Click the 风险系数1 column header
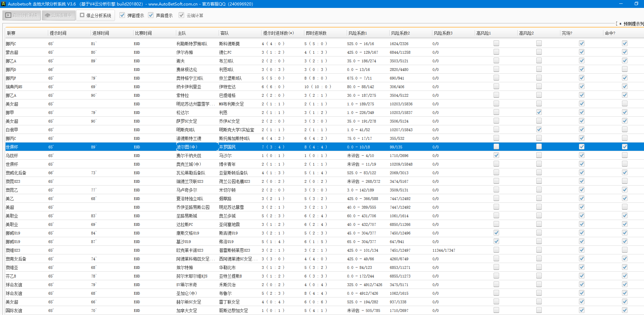This screenshot has width=644, height=315. click(x=357, y=33)
